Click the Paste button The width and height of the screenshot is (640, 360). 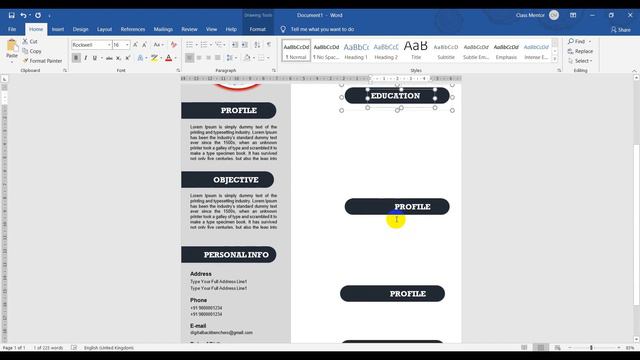tap(12, 51)
